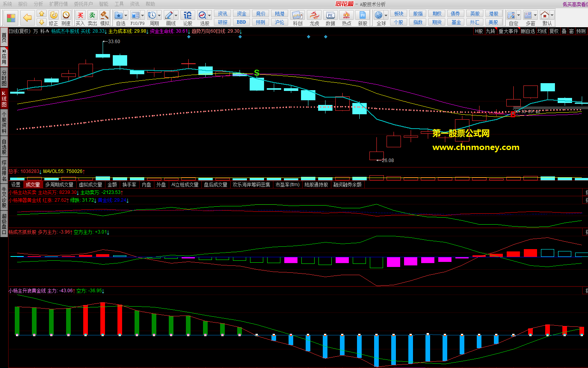588x368 pixels.
Task: Click the 测速 clock icon
Action: [66, 15]
